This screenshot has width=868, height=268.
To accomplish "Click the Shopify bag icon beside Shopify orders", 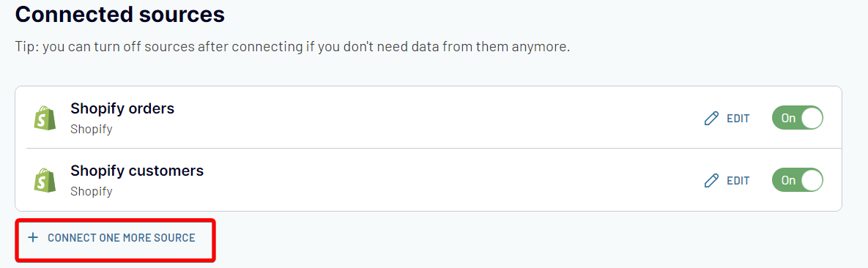I will pyautogui.click(x=45, y=119).
